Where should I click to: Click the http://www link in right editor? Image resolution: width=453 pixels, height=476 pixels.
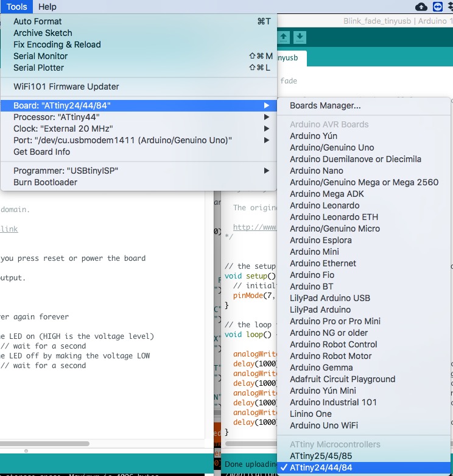coord(255,227)
